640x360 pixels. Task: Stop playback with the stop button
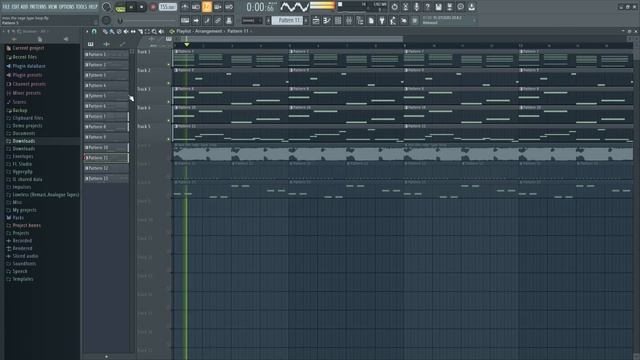click(142, 7)
